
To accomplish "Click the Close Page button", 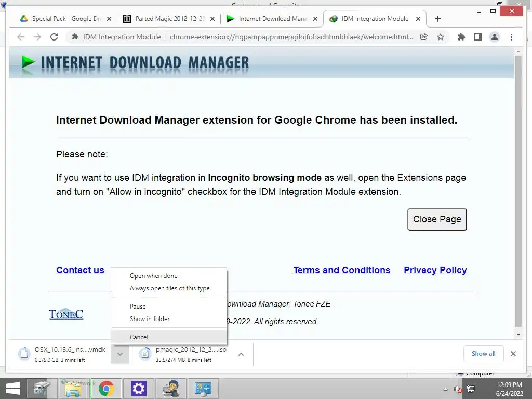I will click(x=437, y=220).
